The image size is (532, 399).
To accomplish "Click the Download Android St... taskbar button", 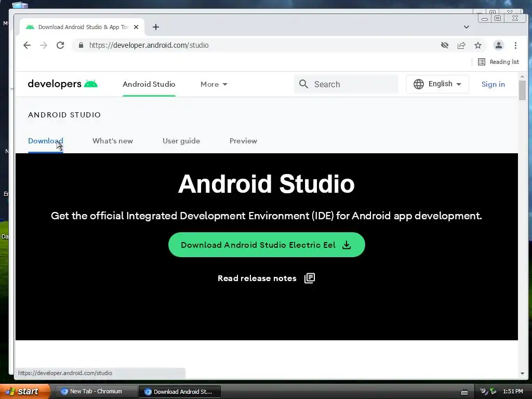I will click(179, 392).
